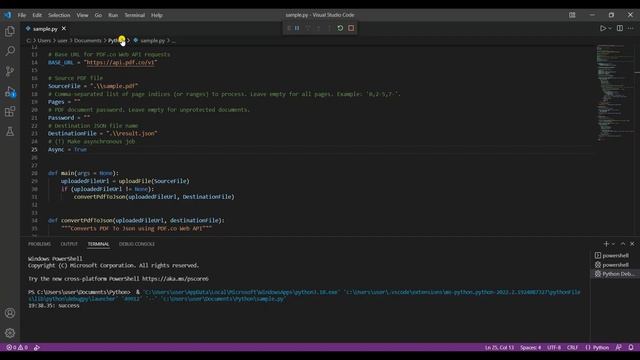The height and width of the screenshot is (360, 640).
Task: Toggle the customize layout icon in title bar
Action: tap(572, 15)
